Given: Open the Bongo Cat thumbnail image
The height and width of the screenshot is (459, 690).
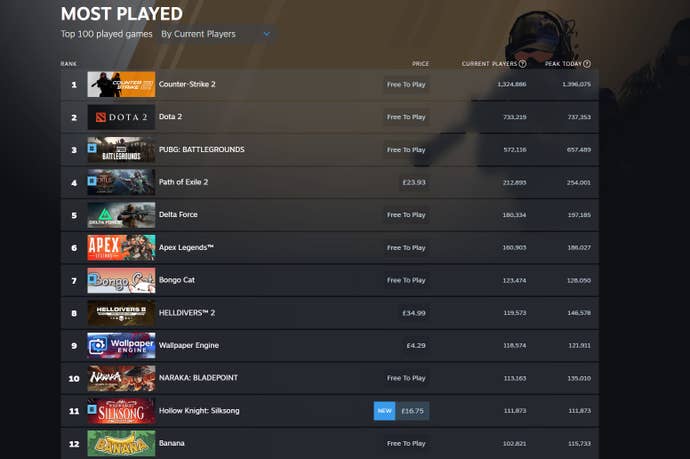Looking at the screenshot, I should point(121,280).
